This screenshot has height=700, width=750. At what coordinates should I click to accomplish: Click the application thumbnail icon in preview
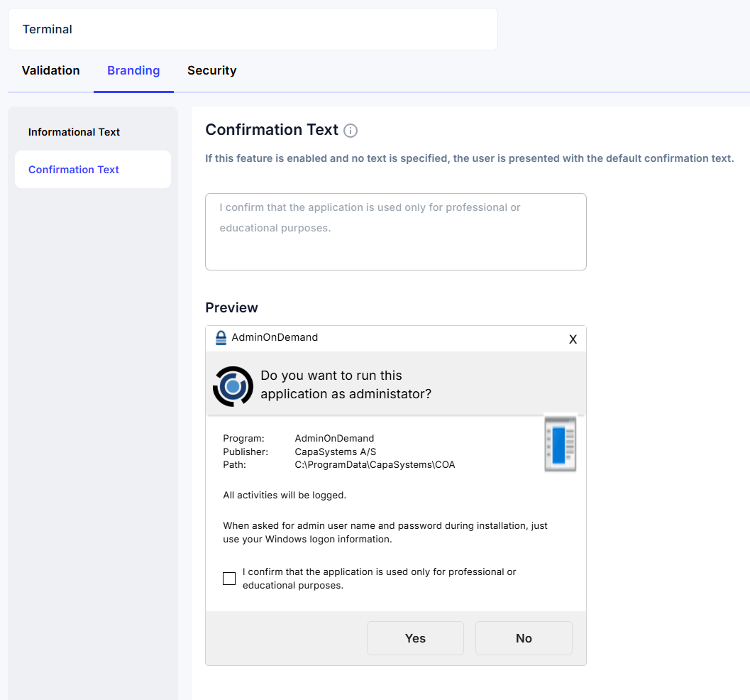(x=560, y=444)
